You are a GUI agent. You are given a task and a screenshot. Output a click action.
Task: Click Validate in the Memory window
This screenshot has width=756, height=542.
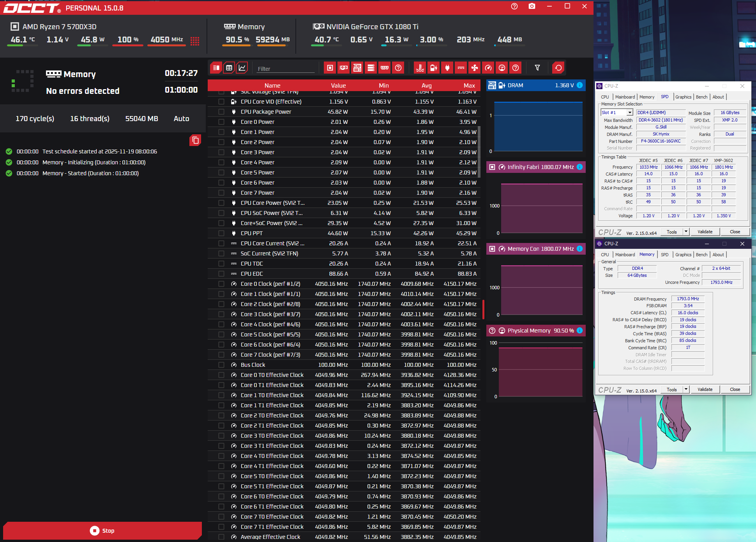[705, 389]
